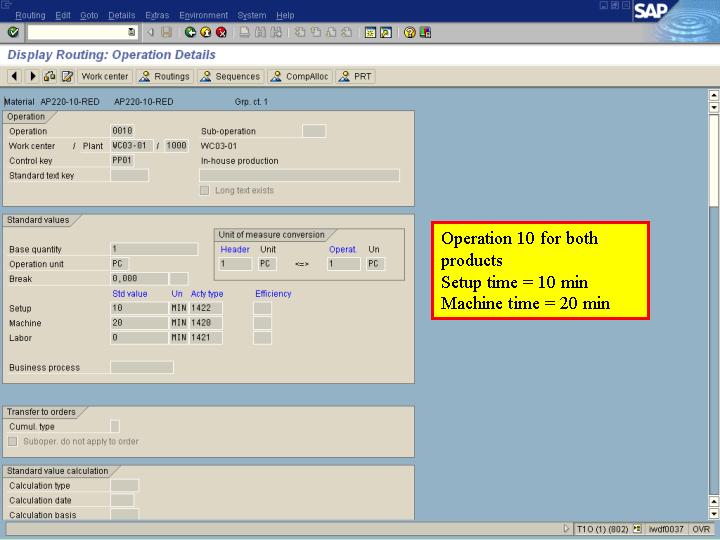
Task: Toggle Suboper. do not apply to order
Action: (13, 441)
